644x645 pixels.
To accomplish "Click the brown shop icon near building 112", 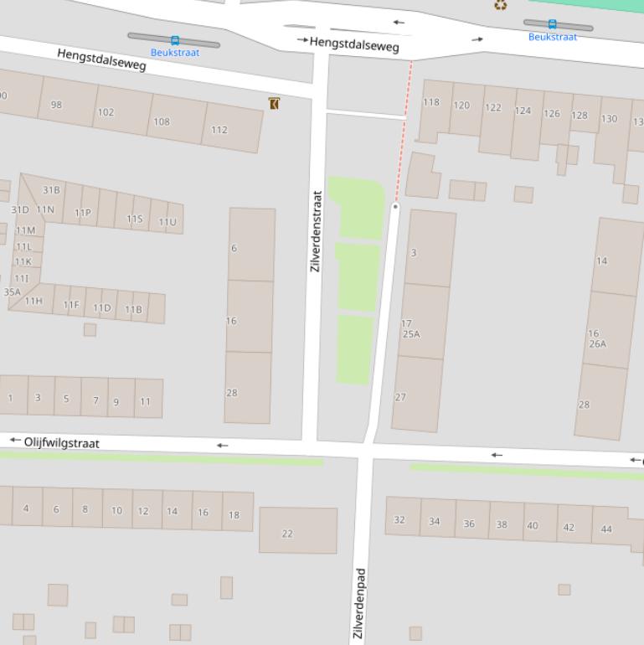I will (x=274, y=103).
